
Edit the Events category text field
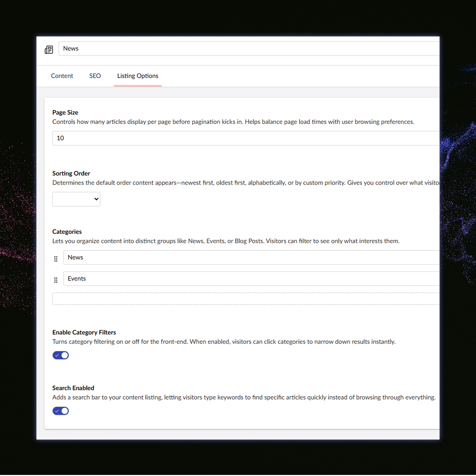[x=251, y=279]
